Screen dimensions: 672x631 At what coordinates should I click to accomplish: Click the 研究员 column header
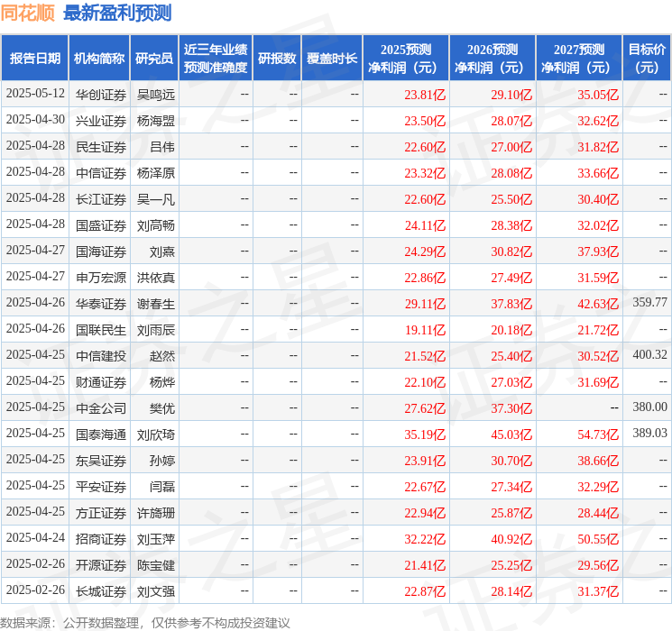(x=154, y=59)
